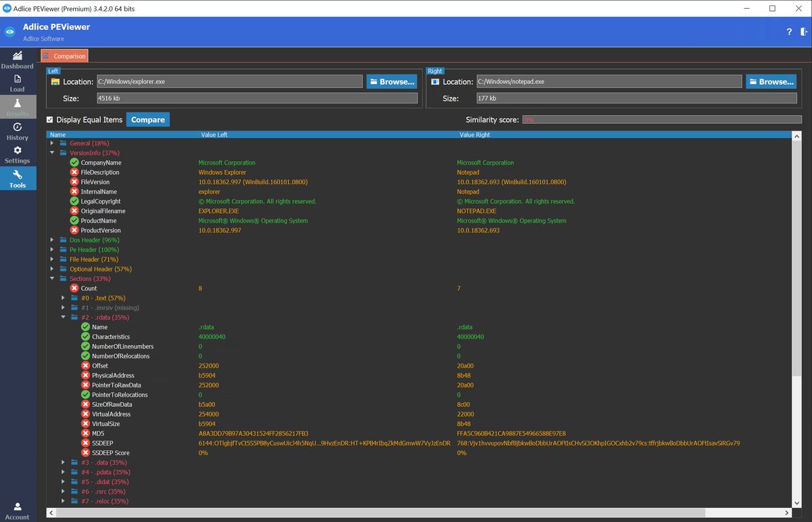
Task: Open the Dashboard sidebar icon
Action: click(x=17, y=60)
